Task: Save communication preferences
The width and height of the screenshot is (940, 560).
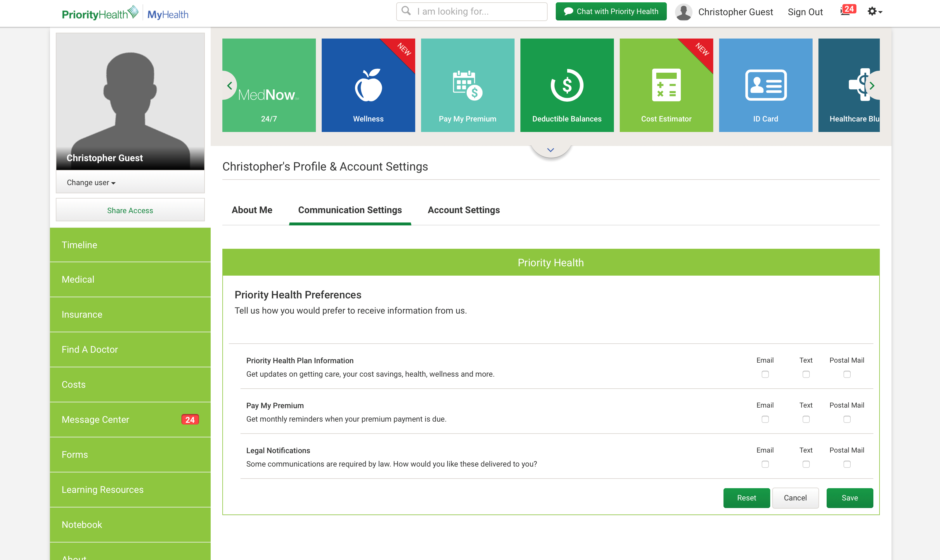Action: click(x=850, y=498)
